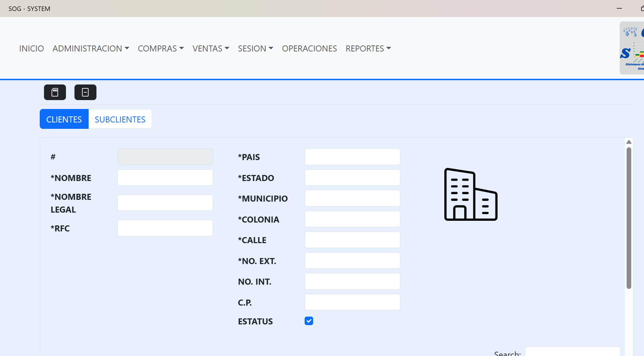Image resolution: width=644 pixels, height=356 pixels.
Task: Open the SESION dropdown menu
Action: pos(255,48)
